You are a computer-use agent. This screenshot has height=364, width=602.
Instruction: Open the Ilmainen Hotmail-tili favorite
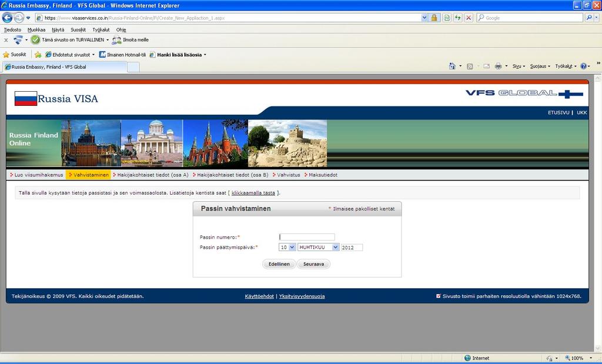tap(122, 55)
